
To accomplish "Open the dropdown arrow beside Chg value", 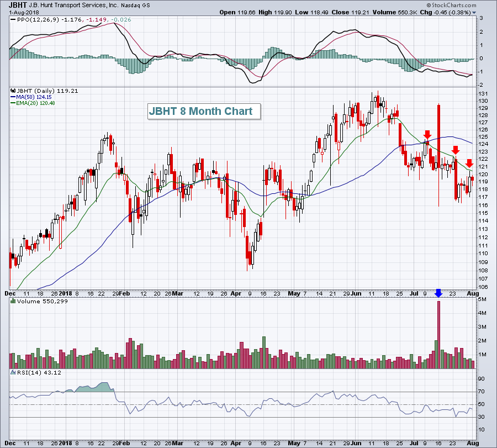I will pos(474,13).
